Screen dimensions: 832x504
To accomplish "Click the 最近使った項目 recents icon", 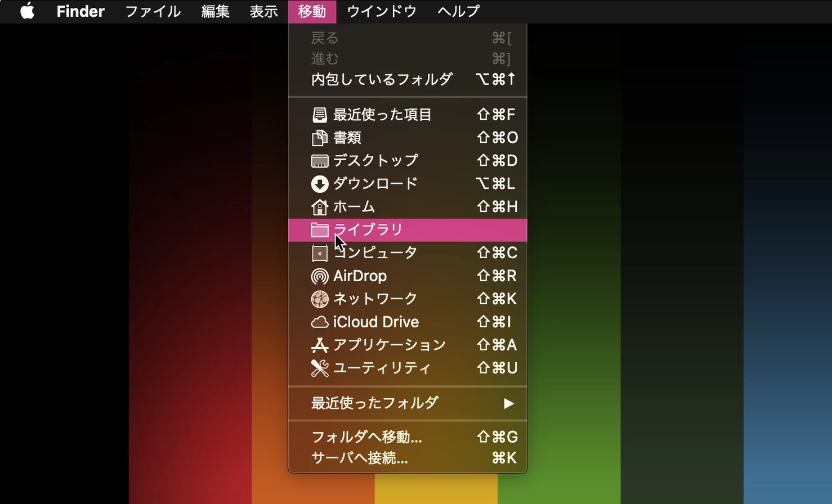I will (x=319, y=115).
